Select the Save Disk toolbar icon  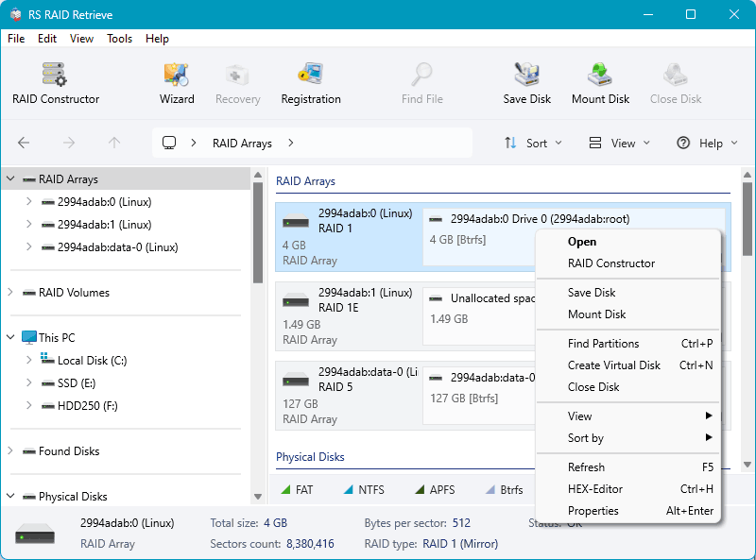tap(526, 80)
